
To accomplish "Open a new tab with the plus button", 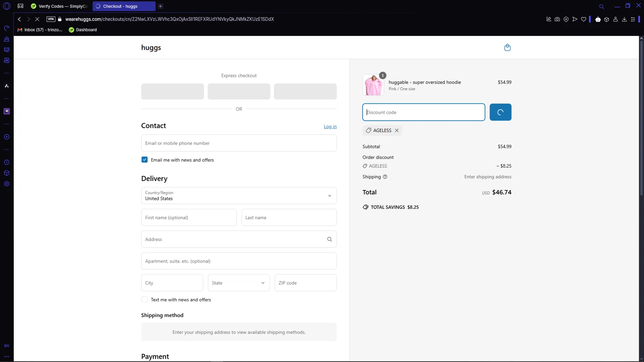I will coord(161,6).
